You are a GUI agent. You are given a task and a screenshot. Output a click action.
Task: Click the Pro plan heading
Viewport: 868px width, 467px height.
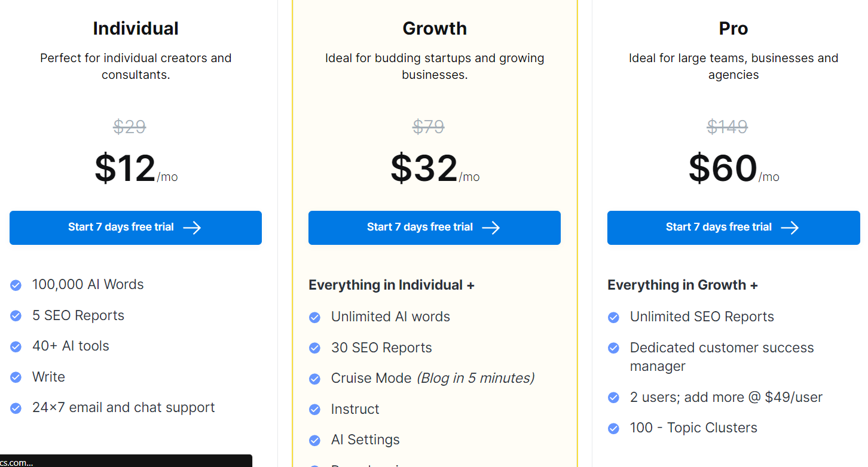click(733, 29)
